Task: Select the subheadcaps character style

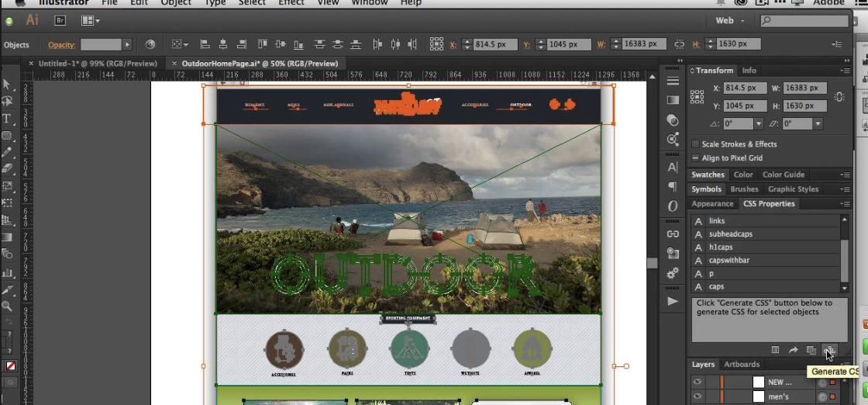Action: coord(766,234)
